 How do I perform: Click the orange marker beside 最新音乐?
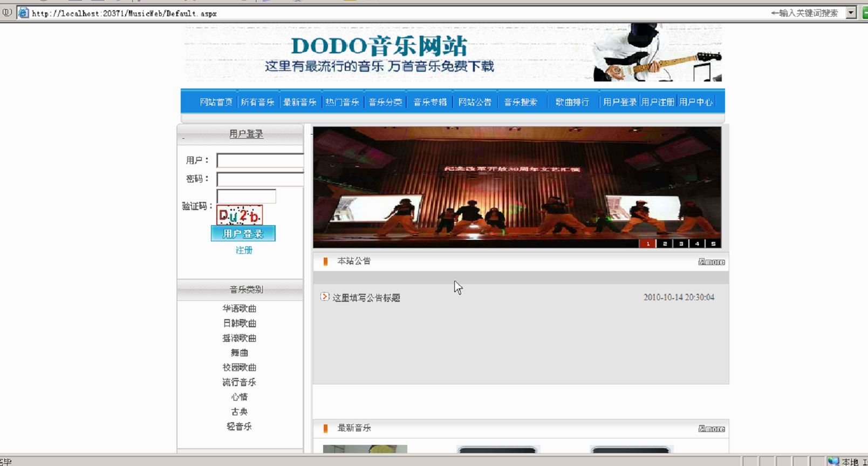tap(325, 428)
